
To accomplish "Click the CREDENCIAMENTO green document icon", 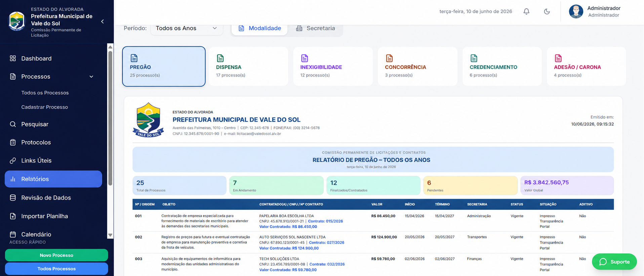I will click(x=474, y=58).
